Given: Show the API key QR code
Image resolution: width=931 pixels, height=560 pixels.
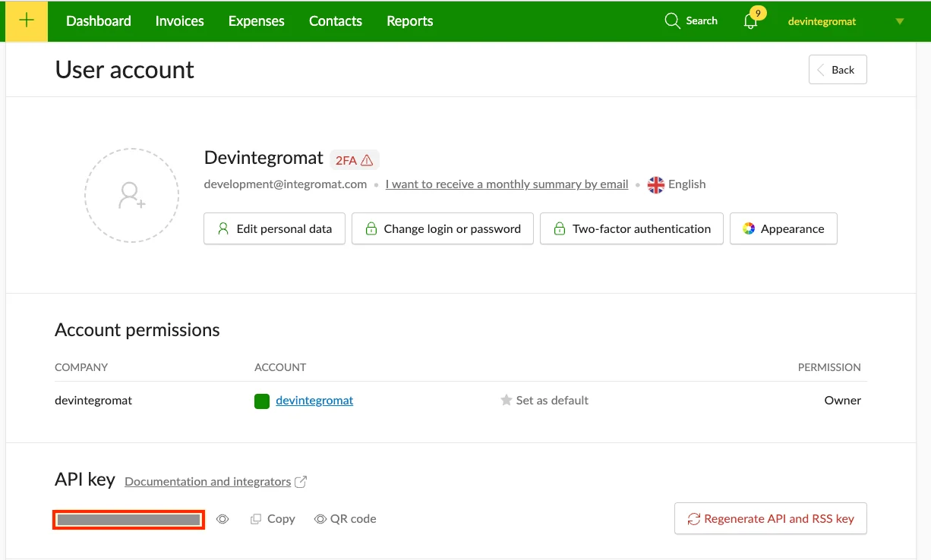Looking at the screenshot, I should coord(346,519).
